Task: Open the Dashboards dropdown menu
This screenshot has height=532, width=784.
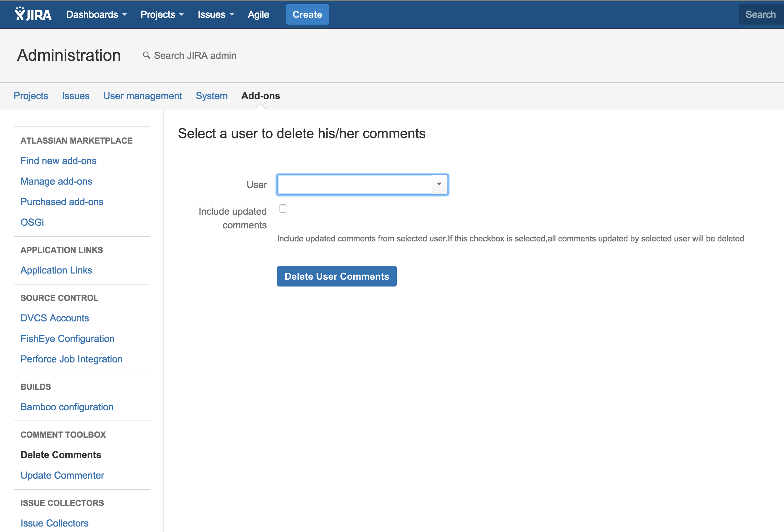Action: tap(96, 14)
